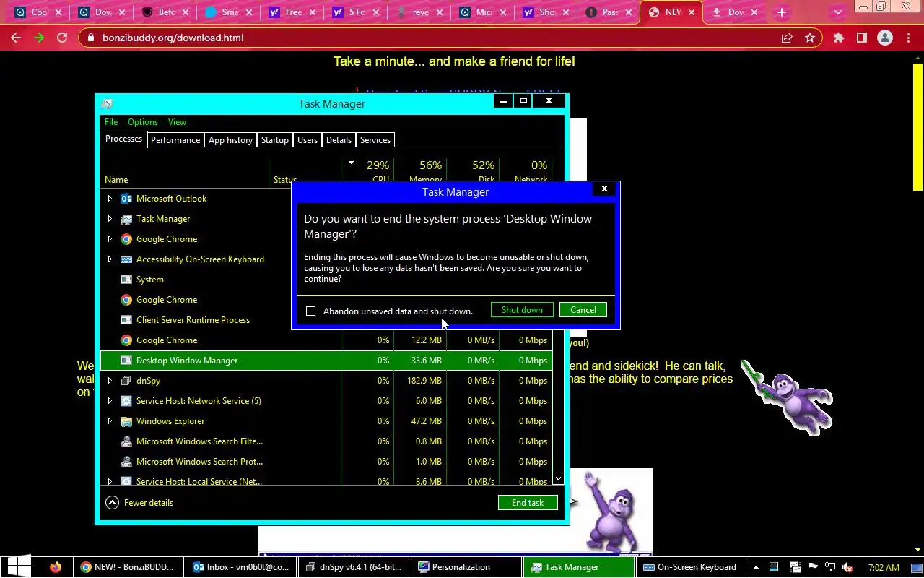Open Personalization from the taskbar
This screenshot has width=924, height=578.
(466, 567)
